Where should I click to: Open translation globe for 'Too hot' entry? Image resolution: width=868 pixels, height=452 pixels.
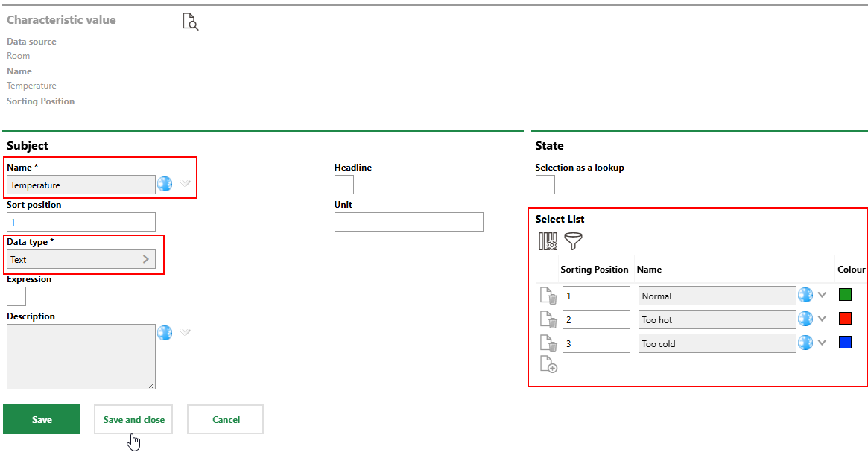point(805,319)
